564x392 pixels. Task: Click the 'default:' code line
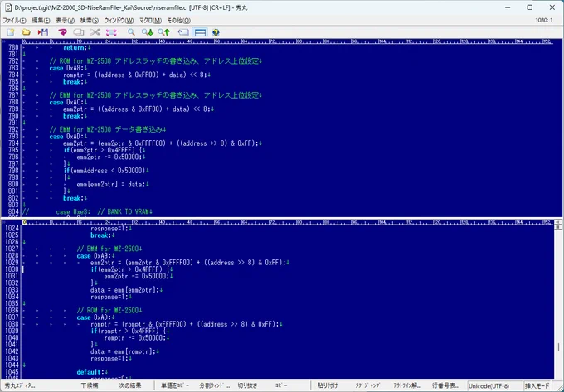92,372
